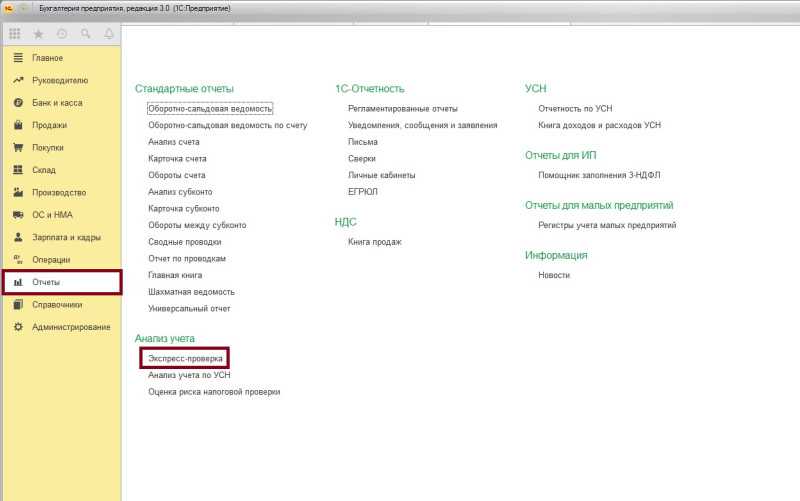Image resolution: width=800 pixels, height=501 pixels.
Task: Open Помощник заполнения 3-НДФЛ
Action: [599, 175]
